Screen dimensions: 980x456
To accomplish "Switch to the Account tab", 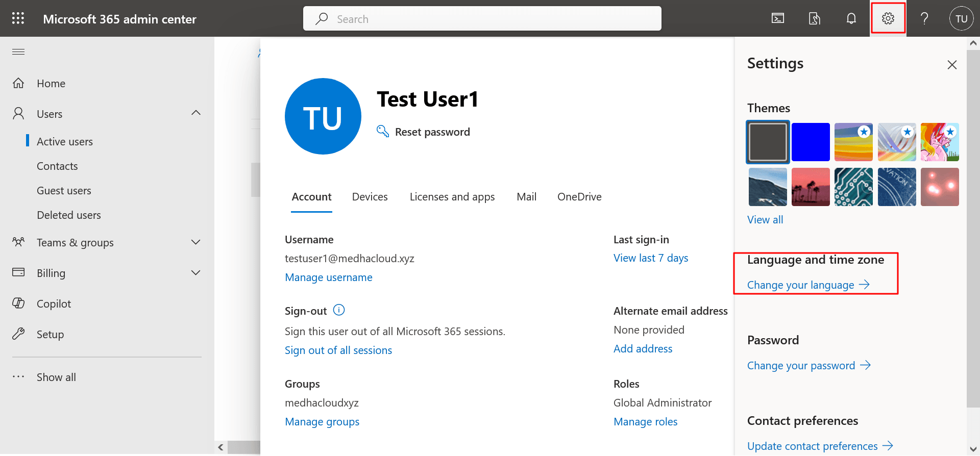I will pyautogui.click(x=311, y=197).
